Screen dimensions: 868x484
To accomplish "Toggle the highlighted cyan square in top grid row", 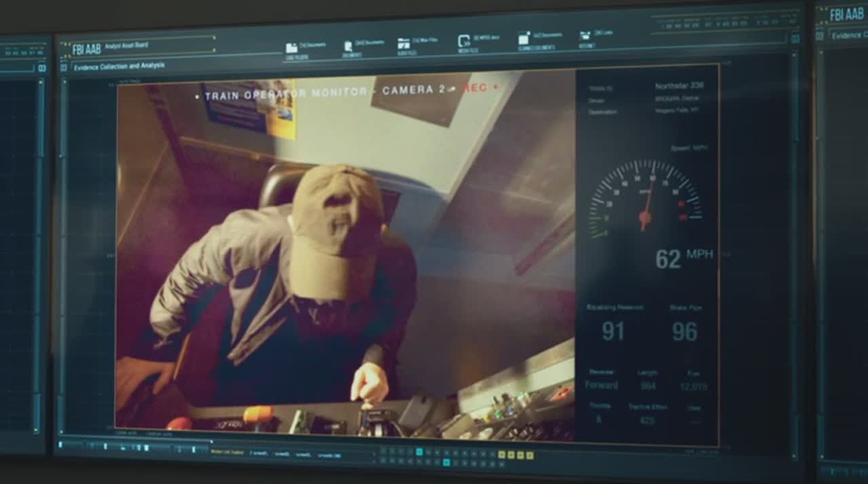I will tap(419, 451).
